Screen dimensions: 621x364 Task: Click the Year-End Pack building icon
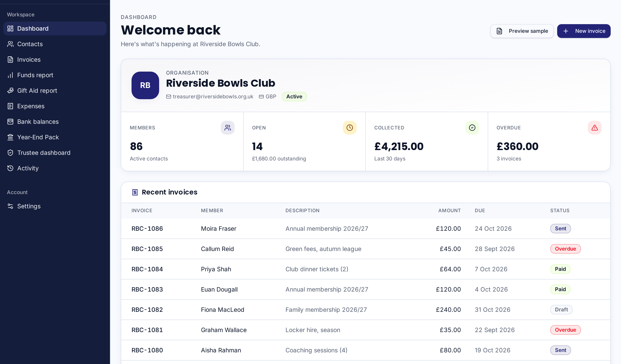10,137
